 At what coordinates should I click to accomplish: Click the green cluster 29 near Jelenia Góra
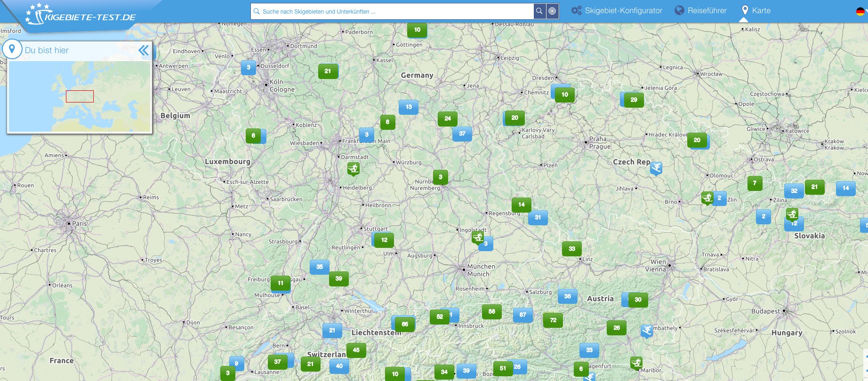[x=634, y=100]
